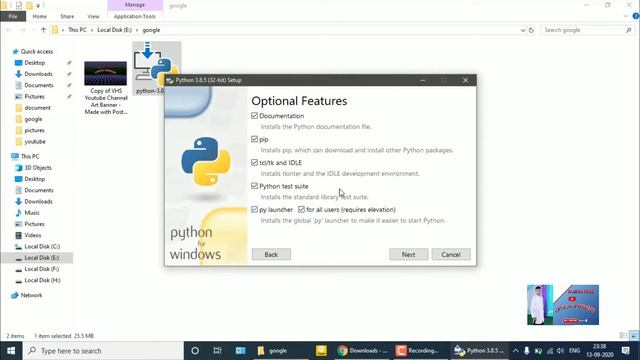640x360 pixels.
Task: Toggle the py launcher checkbox
Action: click(x=255, y=209)
